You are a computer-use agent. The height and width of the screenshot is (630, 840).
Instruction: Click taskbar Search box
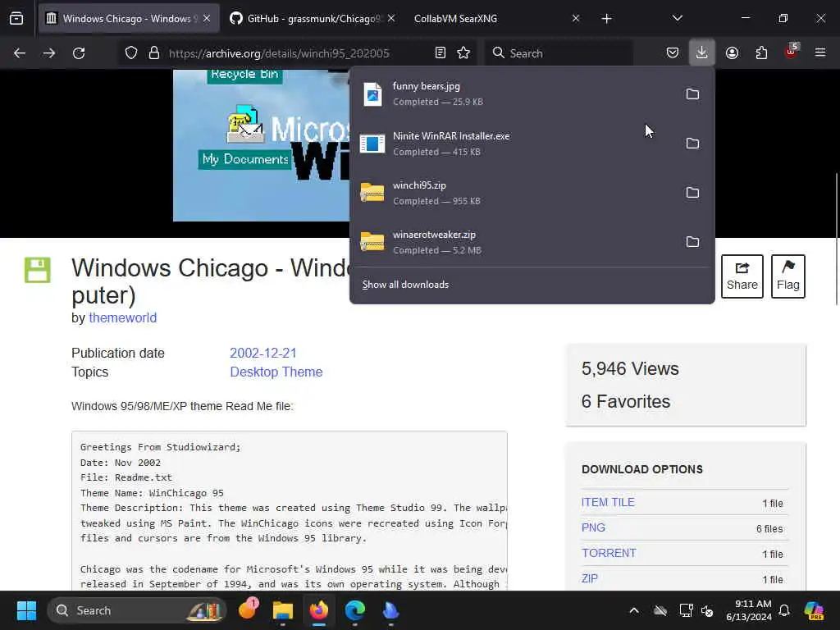(137, 610)
